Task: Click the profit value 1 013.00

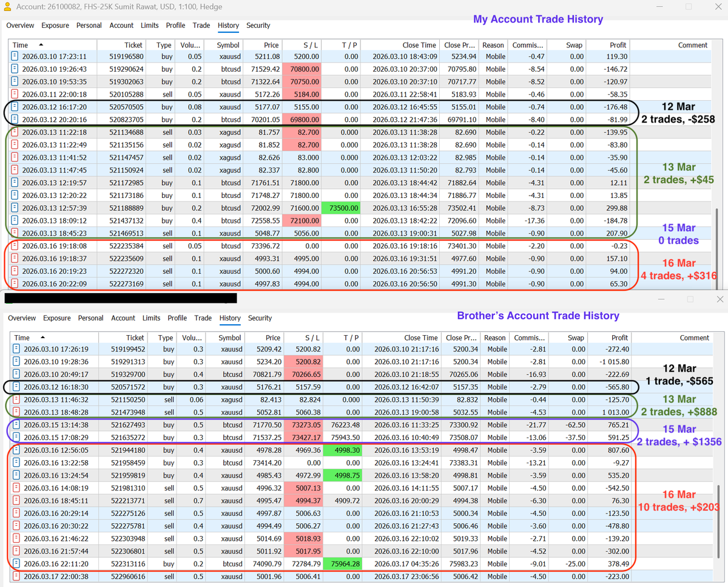Action: [x=615, y=412]
